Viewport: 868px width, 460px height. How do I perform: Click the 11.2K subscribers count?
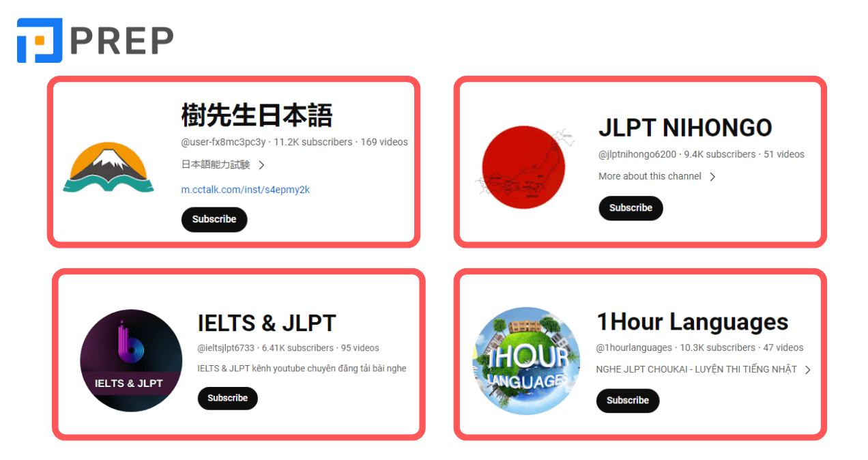tap(313, 142)
